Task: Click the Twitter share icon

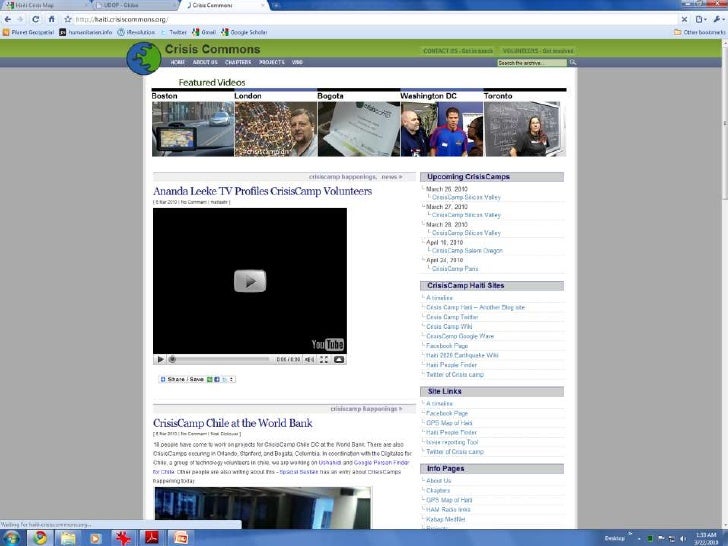Action: [224, 379]
